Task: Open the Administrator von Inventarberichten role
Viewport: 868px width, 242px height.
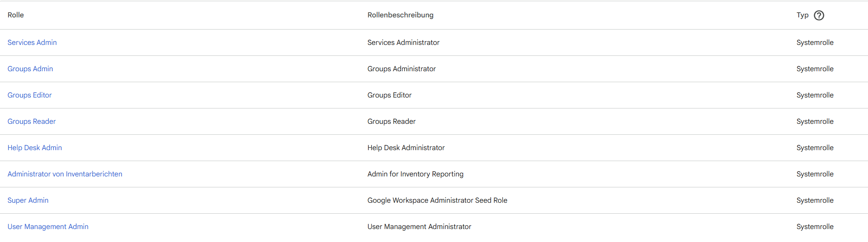Action: [x=65, y=174]
